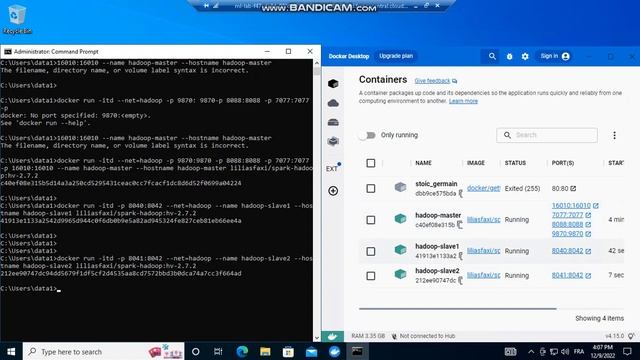Click hadoop-slave1 container cube icon
This screenshot has height=360, width=640.
[400, 250]
